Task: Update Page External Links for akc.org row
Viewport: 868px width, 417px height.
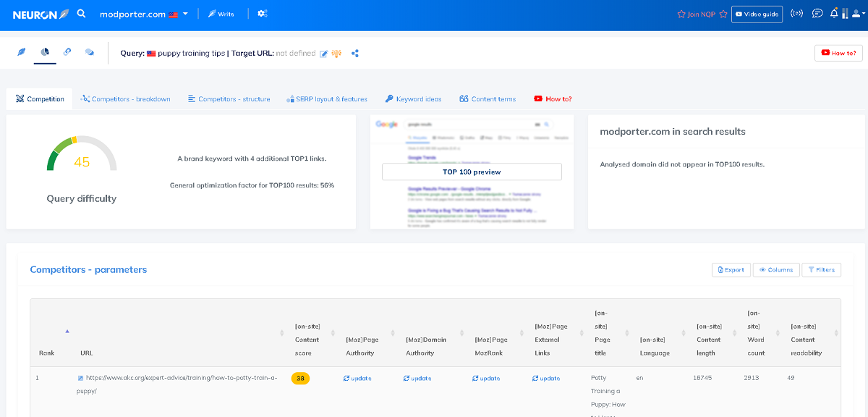Action: (x=546, y=378)
